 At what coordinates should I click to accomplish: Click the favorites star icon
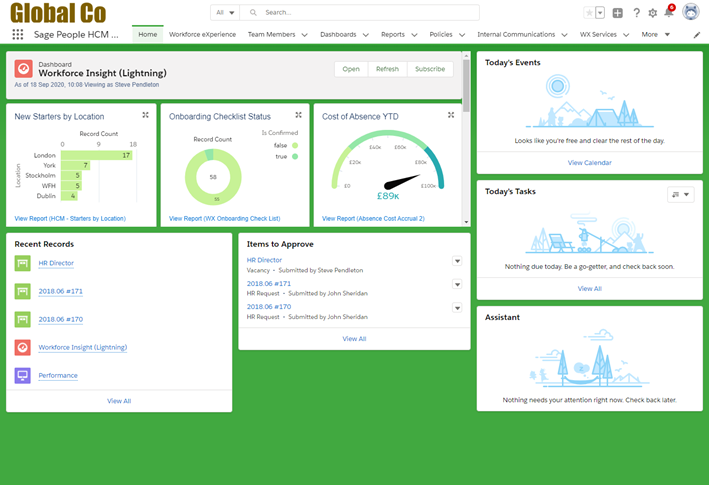click(589, 13)
